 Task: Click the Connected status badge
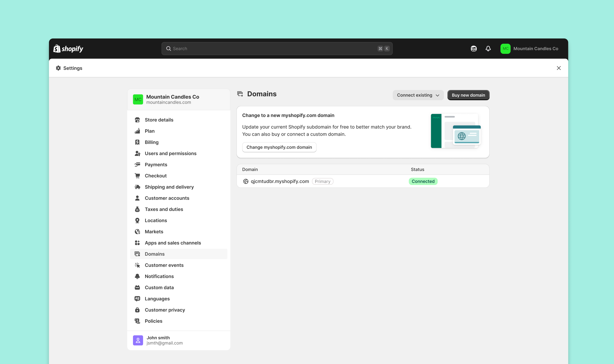point(423,181)
